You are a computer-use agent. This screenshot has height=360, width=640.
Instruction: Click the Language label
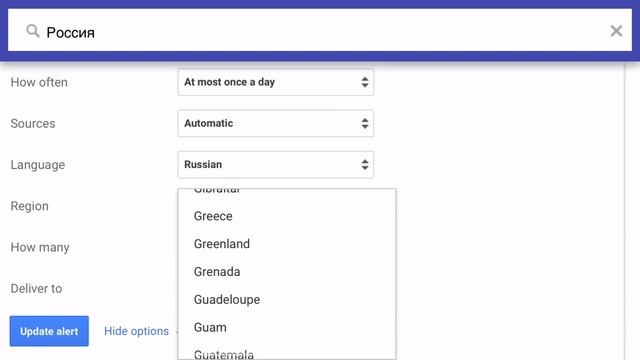[x=38, y=165]
